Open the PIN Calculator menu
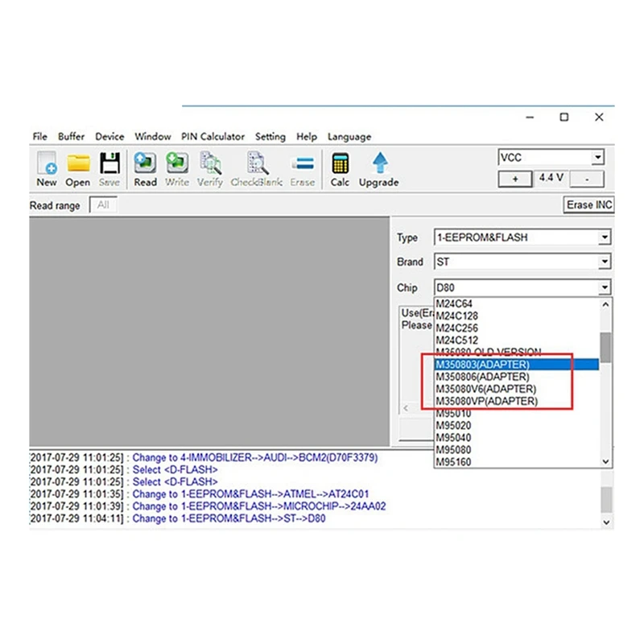 point(213,136)
